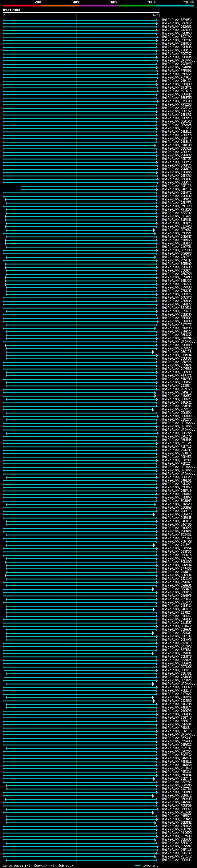
Task: Open UniRef100_A6FF43 hit
Action: pyautogui.click(x=177, y=809)
